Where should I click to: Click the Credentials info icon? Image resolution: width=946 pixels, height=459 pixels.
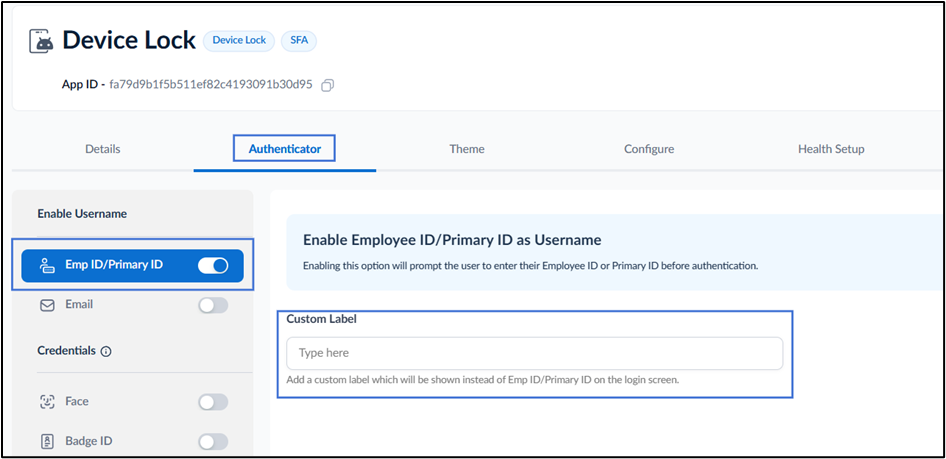coord(106,351)
